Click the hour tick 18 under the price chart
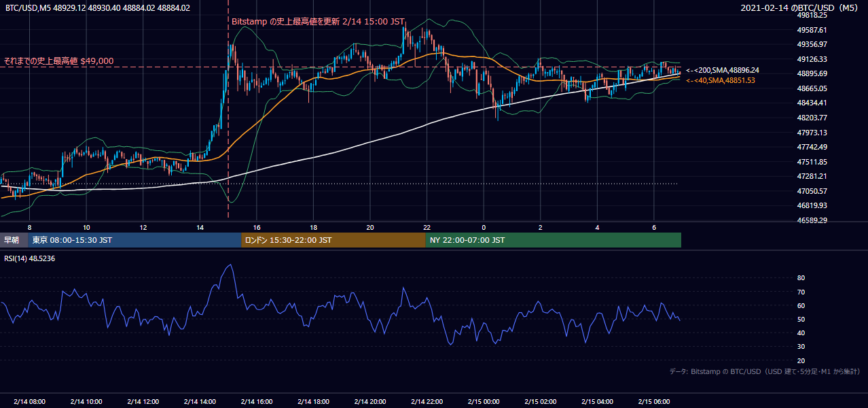 point(313,227)
